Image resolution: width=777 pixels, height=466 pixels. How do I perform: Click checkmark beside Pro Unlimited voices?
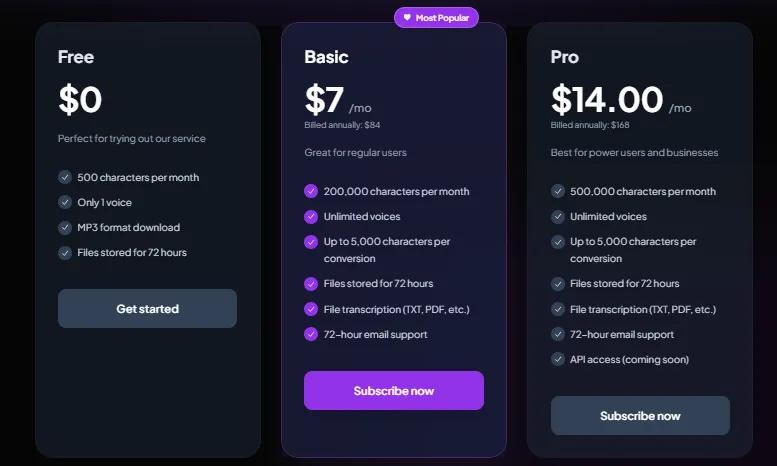click(x=558, y=217)
